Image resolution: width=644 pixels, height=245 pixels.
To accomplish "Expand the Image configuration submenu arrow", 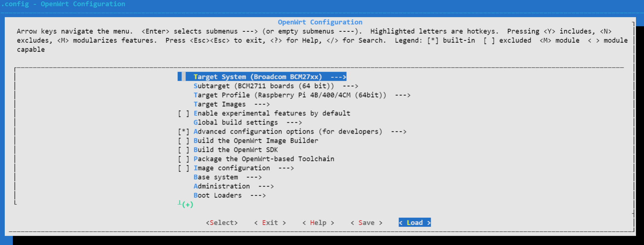I will (x=286, y=168).
